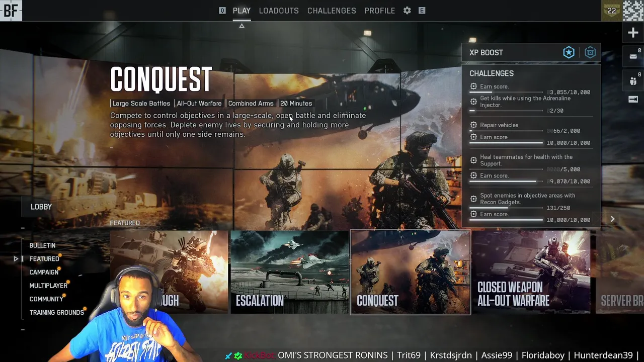Open the settings gear in the top bar

coord(407,11)
